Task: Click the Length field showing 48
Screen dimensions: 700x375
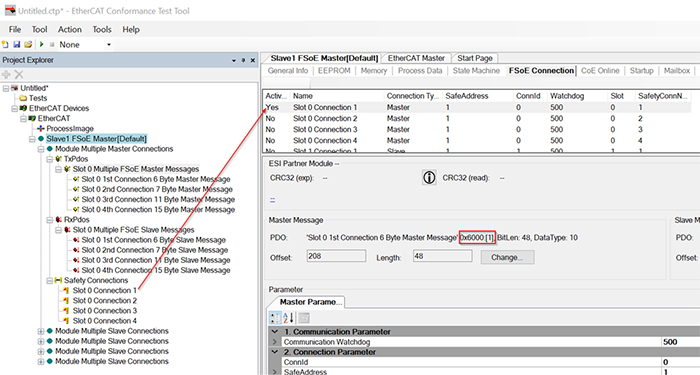Action: (x=442, y=256)
